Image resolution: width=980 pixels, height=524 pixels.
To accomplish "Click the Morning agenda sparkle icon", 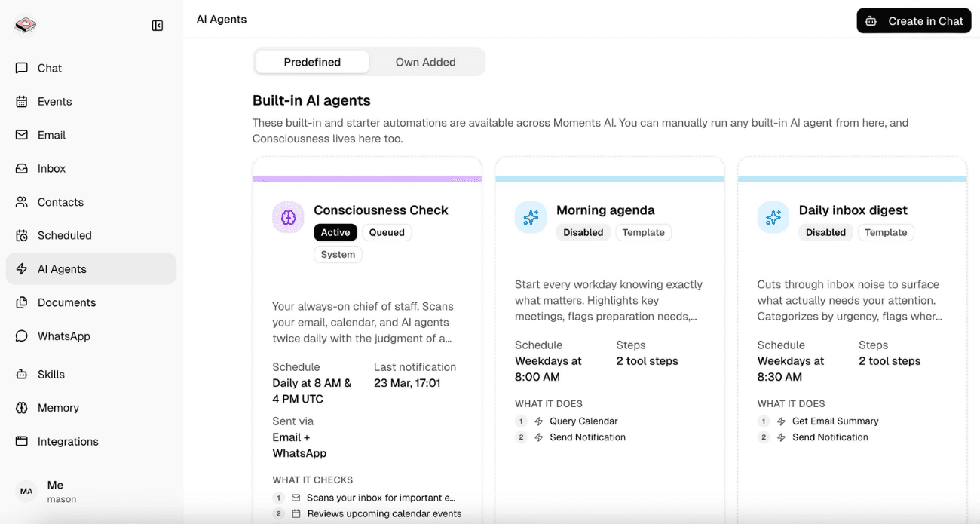I will [x=531, y=217].
